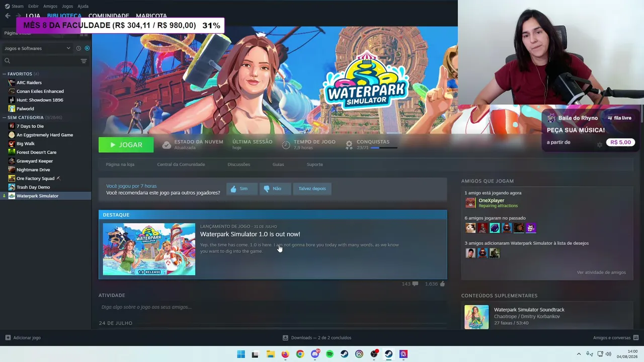Open Amigos e conversas panel

click(x=616, y=338)
